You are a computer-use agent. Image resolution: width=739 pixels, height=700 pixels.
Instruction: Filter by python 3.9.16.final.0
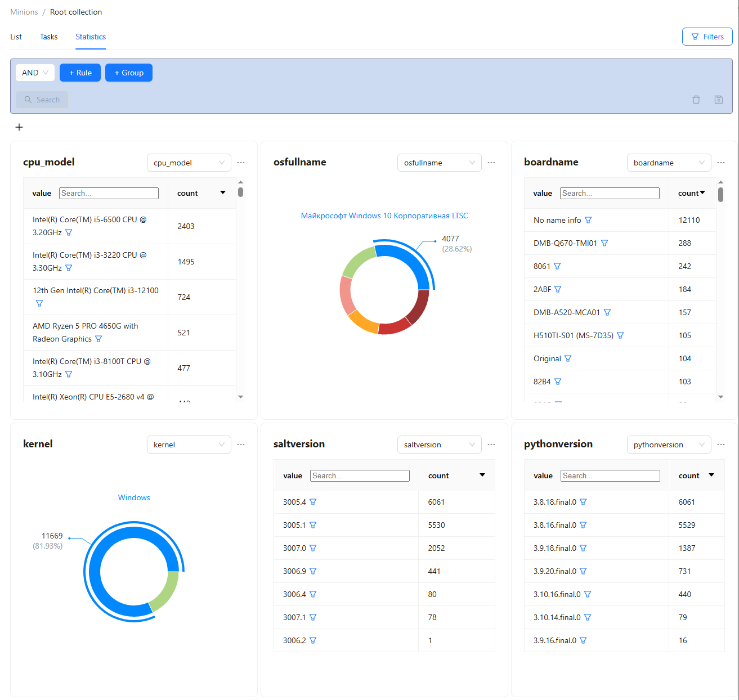pos(583,640)
